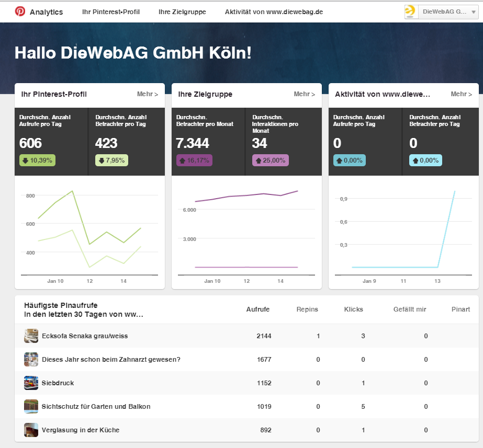Image resolution: width=483 pixels, height=448 pixels.
Task: Sort by the Repins column header
Action: point(307,309)
